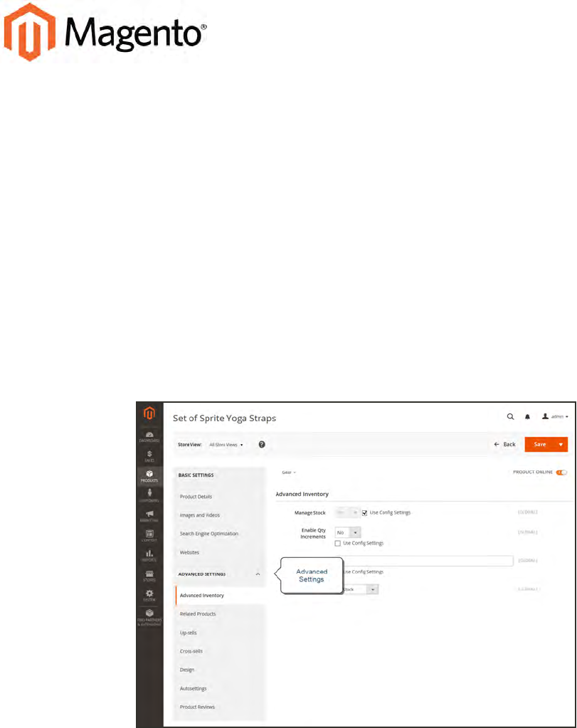Open the Product Reviews tab
Image resolution: width=577 pixels, height=728 pixels.
tap(197, 707)
